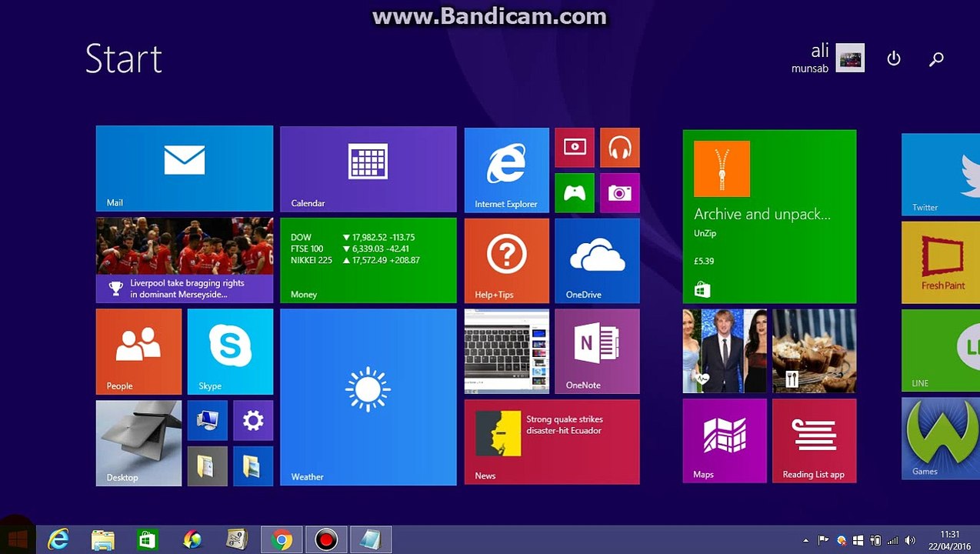Launch the Internet Explorer tile
The width and height of the screenshot is (980, 554).
507,170
